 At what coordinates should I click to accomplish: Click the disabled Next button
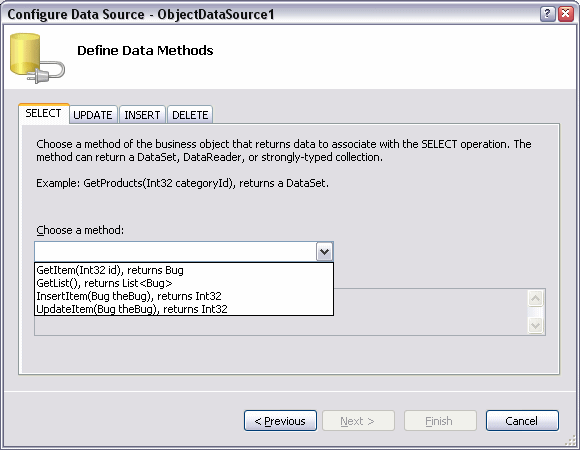coord(358,421)
